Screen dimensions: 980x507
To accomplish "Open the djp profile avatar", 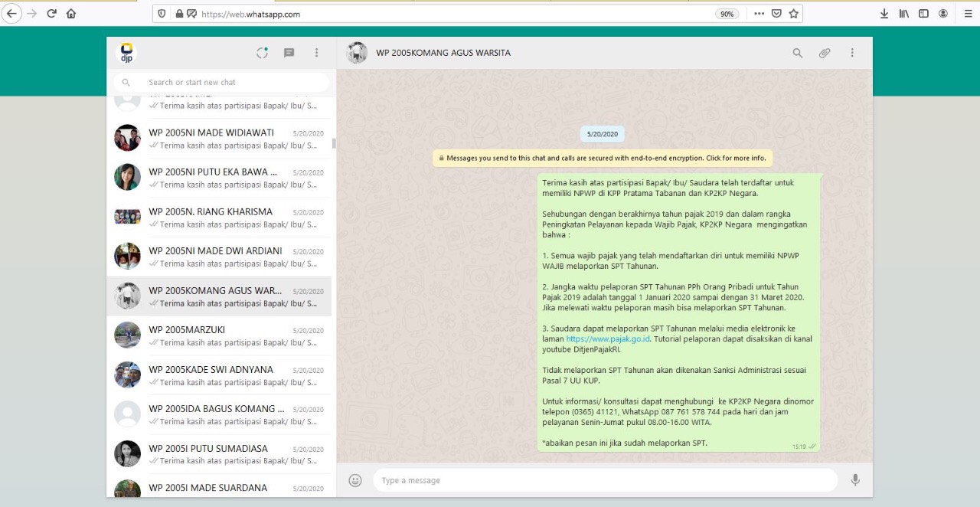I will pos(126,53).
